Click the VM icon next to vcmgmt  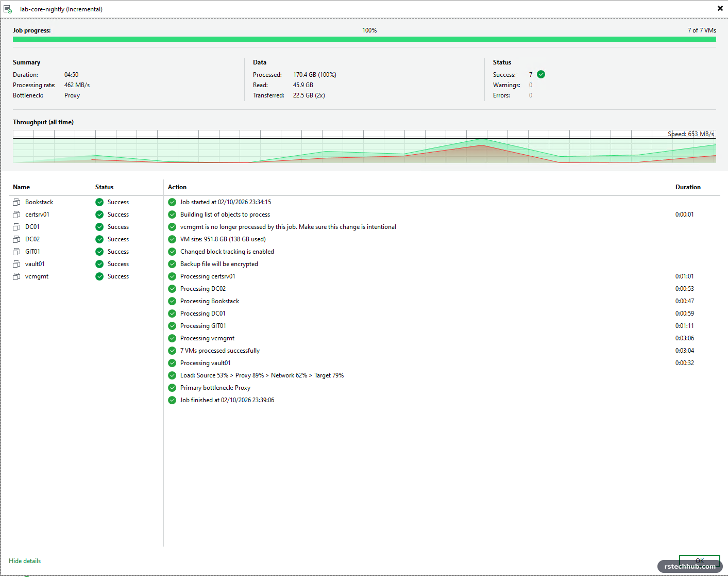point(16,276)
